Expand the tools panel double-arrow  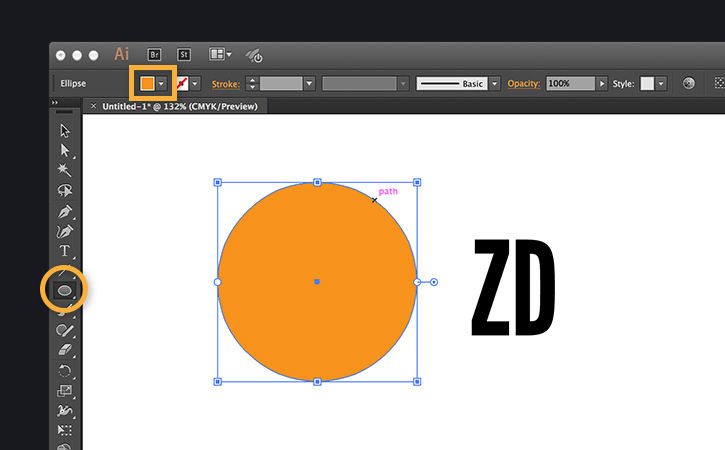(55, 103)
